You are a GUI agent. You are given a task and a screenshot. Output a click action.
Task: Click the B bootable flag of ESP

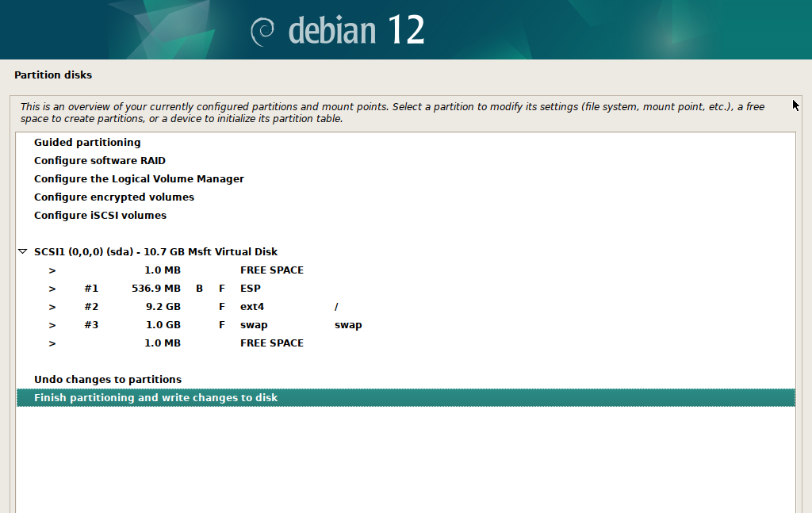tap(199, 289)
